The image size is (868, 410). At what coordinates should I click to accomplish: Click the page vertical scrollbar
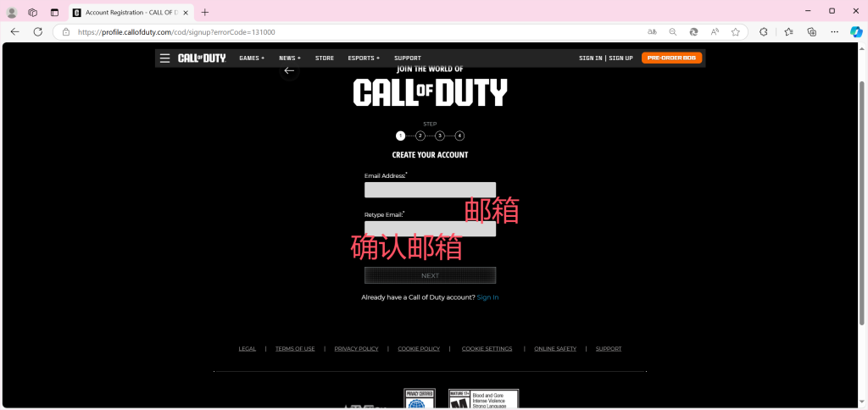coord(861,202)
